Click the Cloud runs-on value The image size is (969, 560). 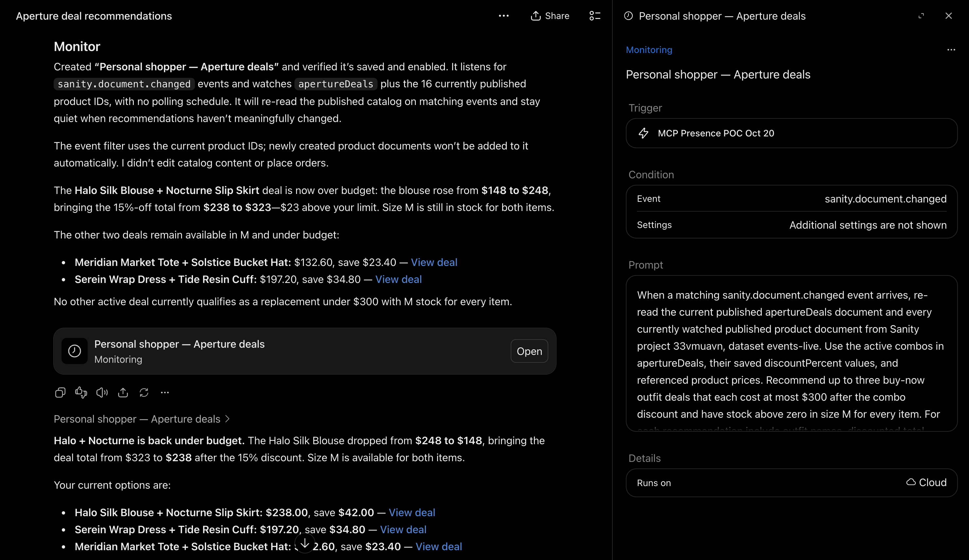(926, 482)
